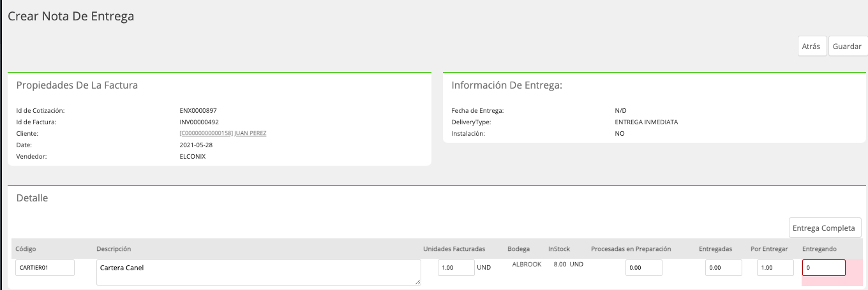Click the Detalle section heading

pos(32,198)
